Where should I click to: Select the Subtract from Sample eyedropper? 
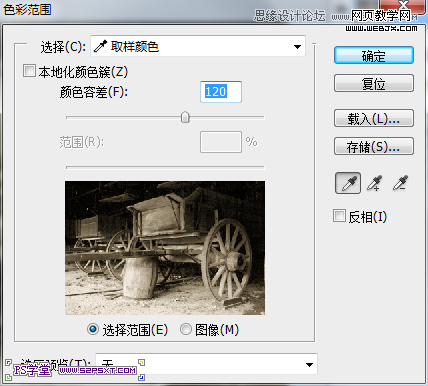(400, 183)
